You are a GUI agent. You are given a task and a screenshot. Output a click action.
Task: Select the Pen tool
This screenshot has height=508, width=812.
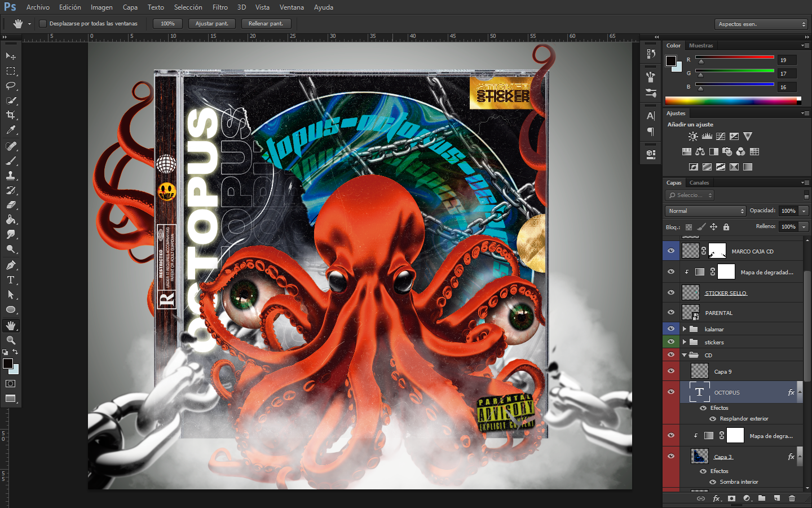pos(11,265)
